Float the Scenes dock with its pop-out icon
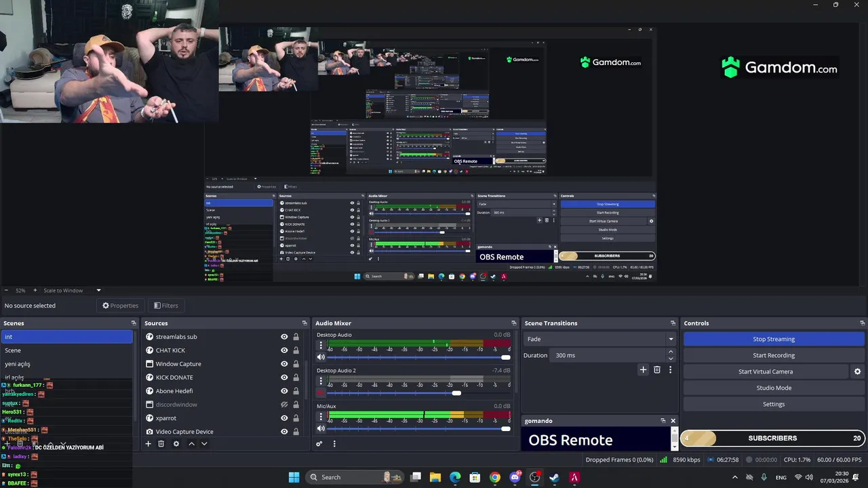868x488 pixels. [134, 323]
